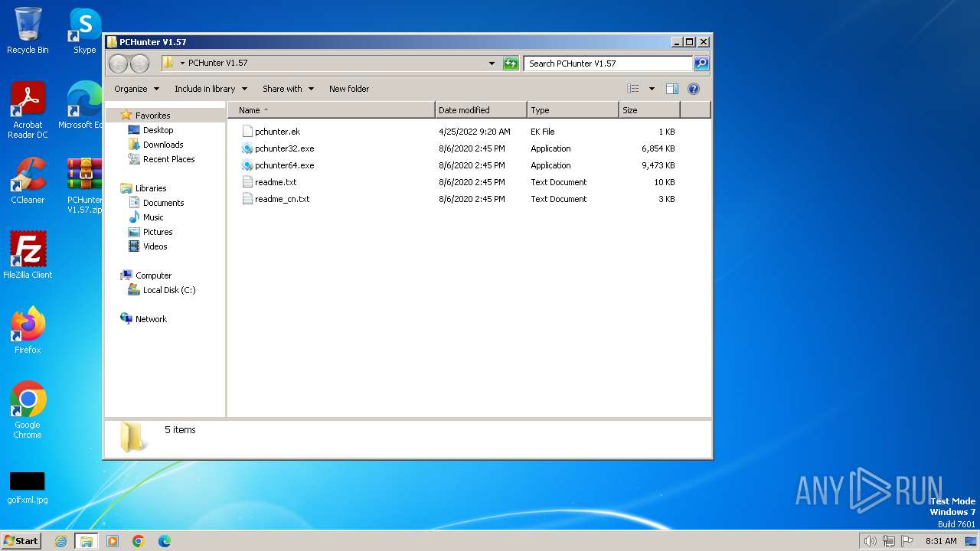Select Favorites in navigation pane
Screen dimensions: 980x551
coord(152,116)
